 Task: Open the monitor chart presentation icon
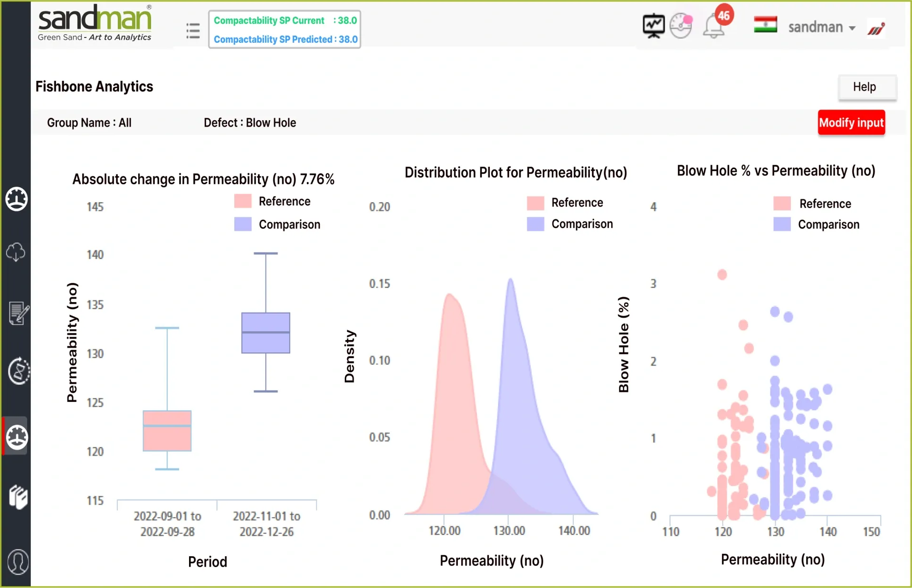654,26
